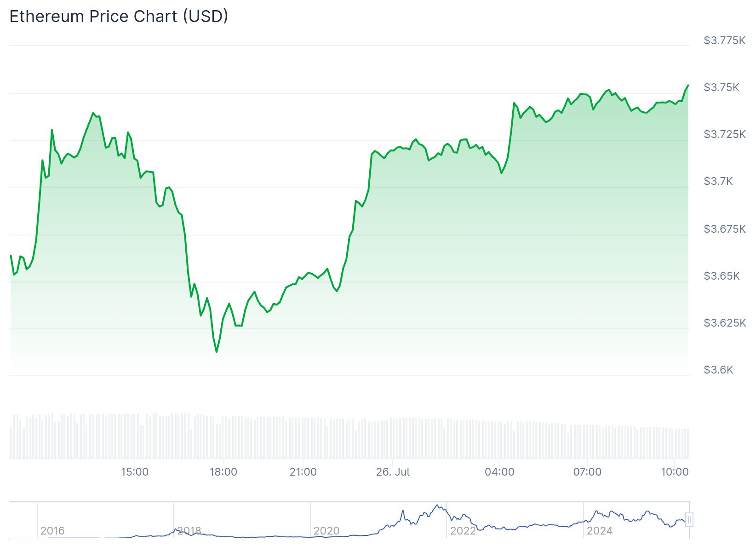Viewport: 756px width, 552px height.
Task: Select 2022 in the history navigator
Action: [463, 531]
